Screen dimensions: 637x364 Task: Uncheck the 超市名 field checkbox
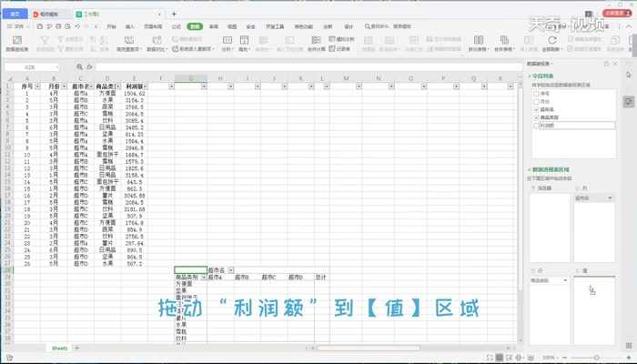(535, 109)
